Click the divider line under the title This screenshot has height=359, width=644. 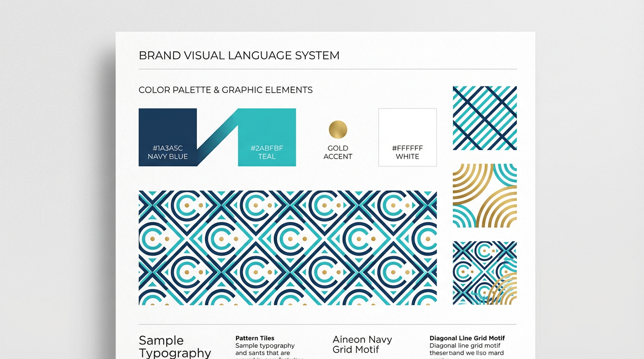coord(328,68)
